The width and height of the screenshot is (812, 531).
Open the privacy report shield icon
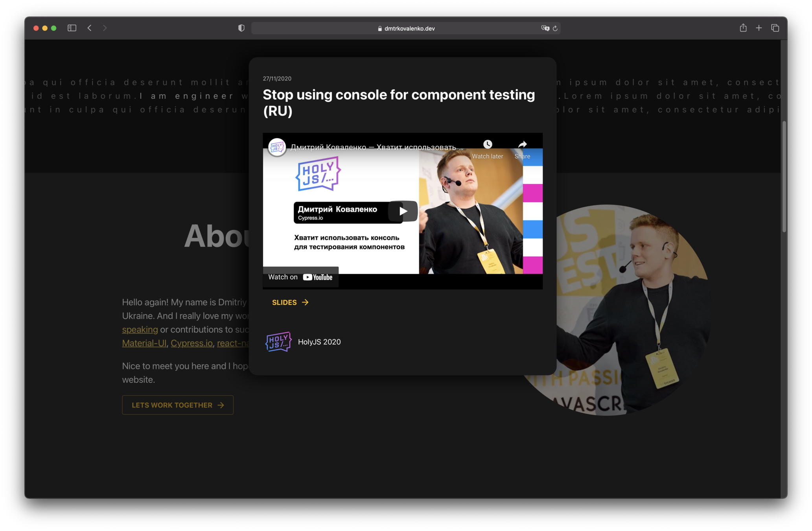coord(241,28)
